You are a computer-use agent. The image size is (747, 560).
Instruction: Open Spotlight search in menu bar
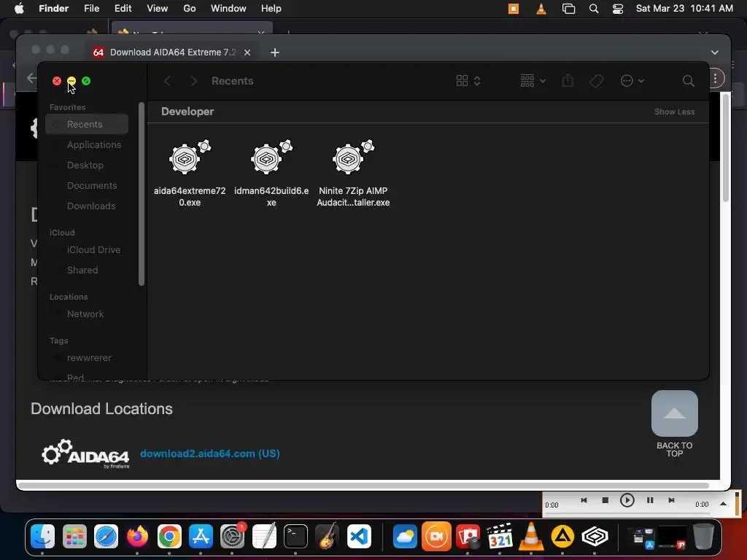pos(594,9)
